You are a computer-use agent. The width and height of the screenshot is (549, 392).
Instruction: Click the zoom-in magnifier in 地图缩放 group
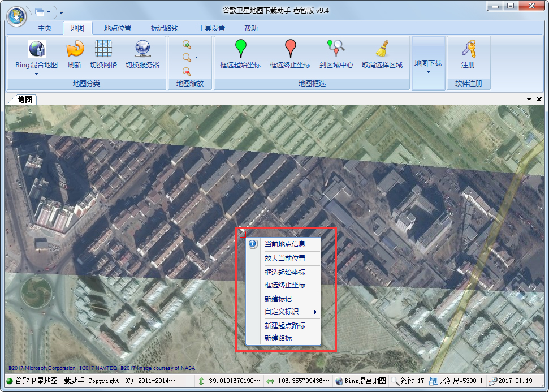click(x=187, y=43)
